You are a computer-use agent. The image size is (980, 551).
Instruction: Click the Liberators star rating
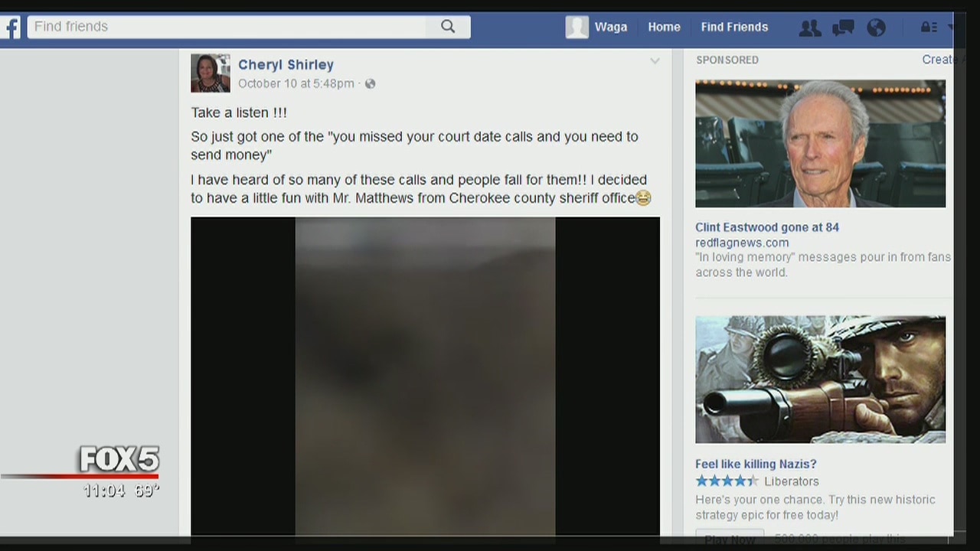[x=726, y=481]
